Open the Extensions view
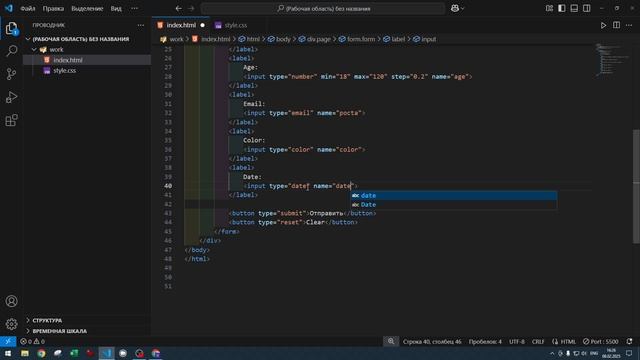The width and height of the screenshot is (640, 360). click(11, 120)
